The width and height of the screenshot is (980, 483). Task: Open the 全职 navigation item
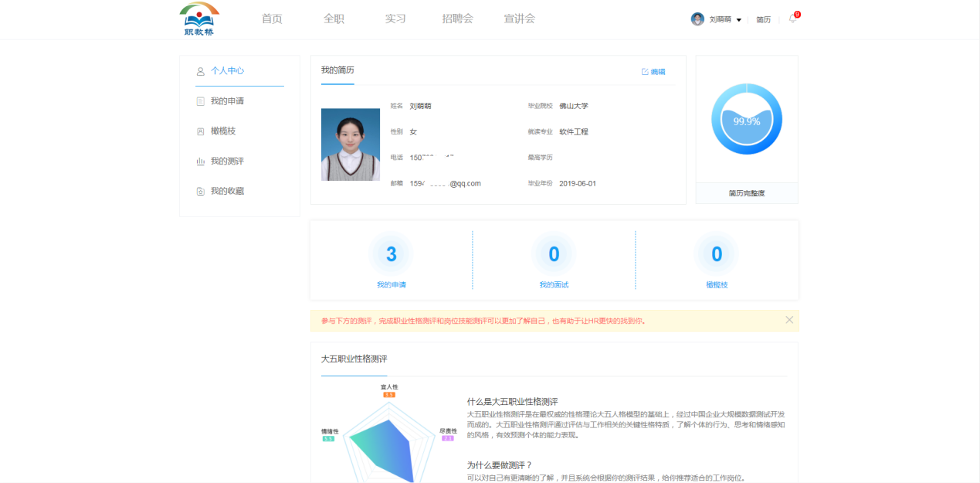tap(334, 19)
